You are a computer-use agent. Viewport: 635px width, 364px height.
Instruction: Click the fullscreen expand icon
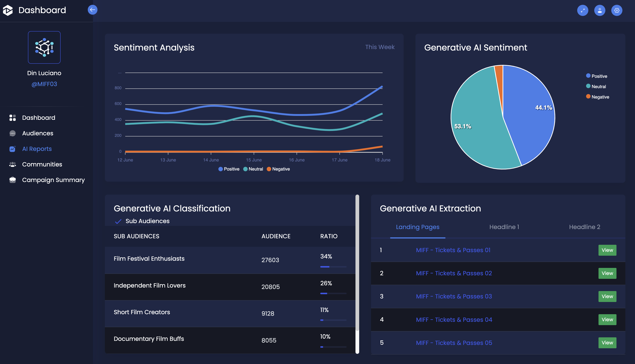582,11
